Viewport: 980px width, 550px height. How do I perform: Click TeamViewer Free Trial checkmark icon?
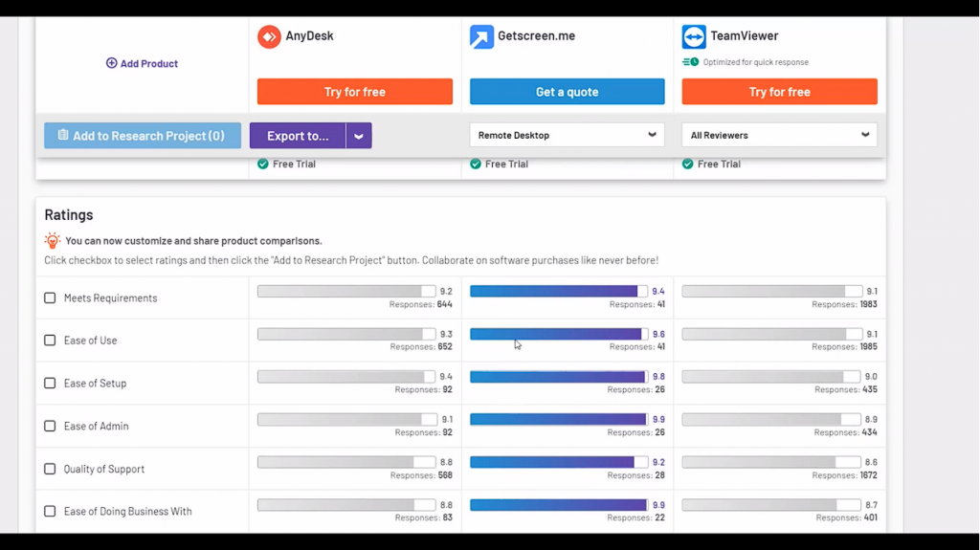pyautogui.click(x=687, y=164)
